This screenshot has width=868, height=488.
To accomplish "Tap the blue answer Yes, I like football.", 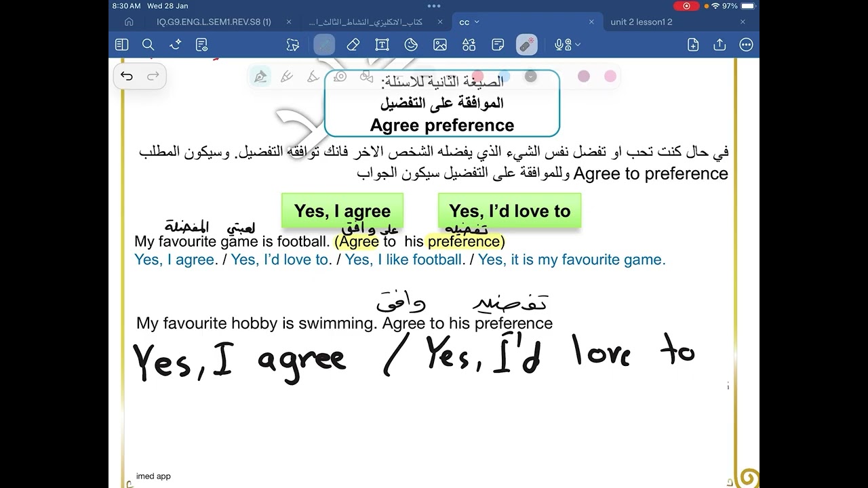I will pos(405,260).
